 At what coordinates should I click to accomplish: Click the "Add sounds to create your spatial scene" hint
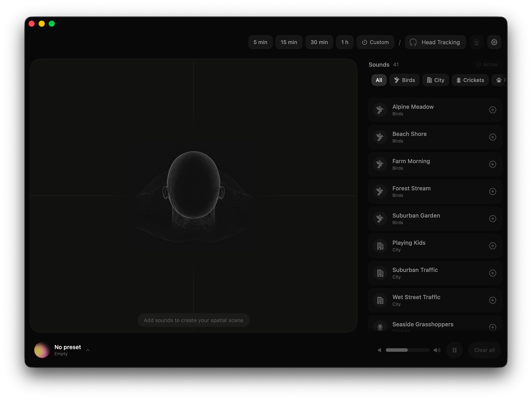[193, 320]
